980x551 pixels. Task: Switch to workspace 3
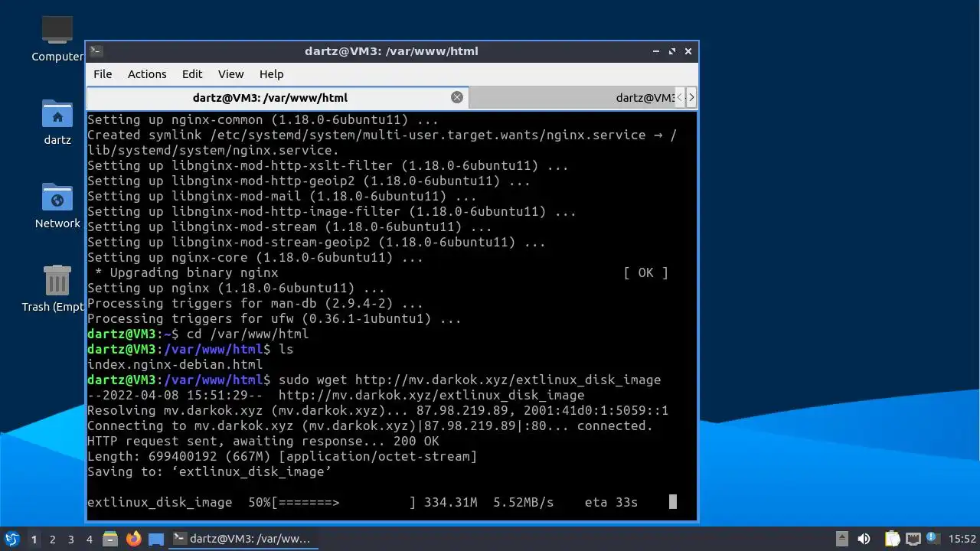[x=70, y=539]
